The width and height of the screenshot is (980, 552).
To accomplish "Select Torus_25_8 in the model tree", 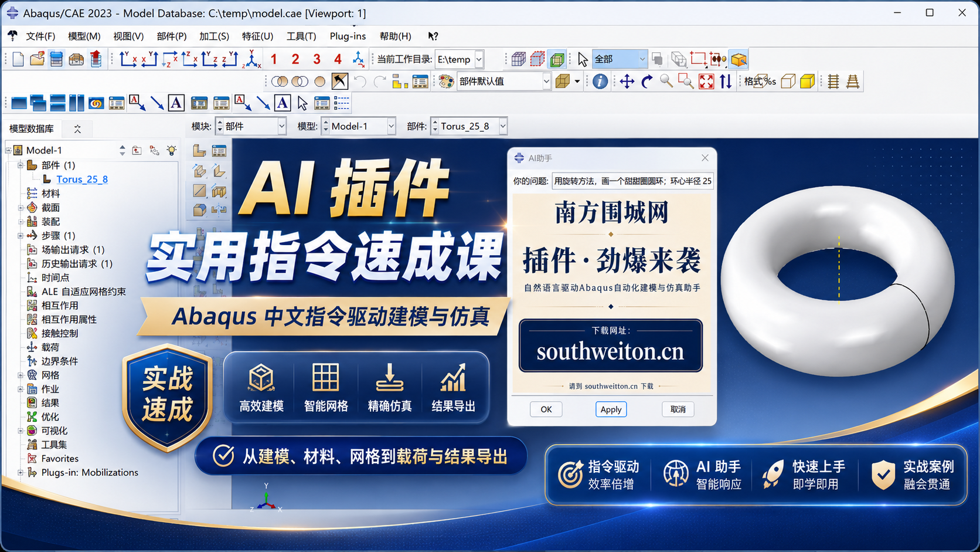I will click(x=82, y=180).
